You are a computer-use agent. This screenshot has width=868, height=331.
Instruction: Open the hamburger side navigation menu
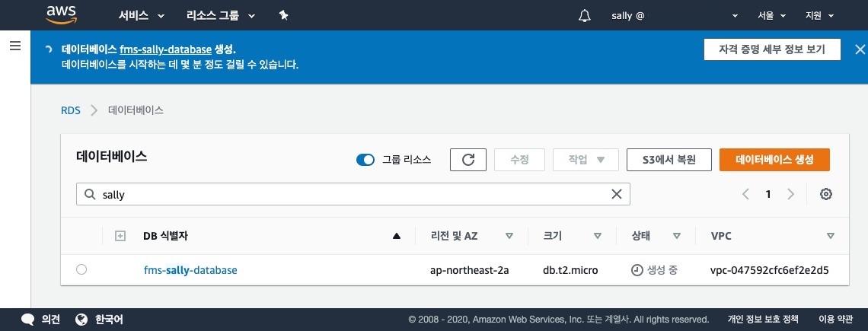click(14, 46)
